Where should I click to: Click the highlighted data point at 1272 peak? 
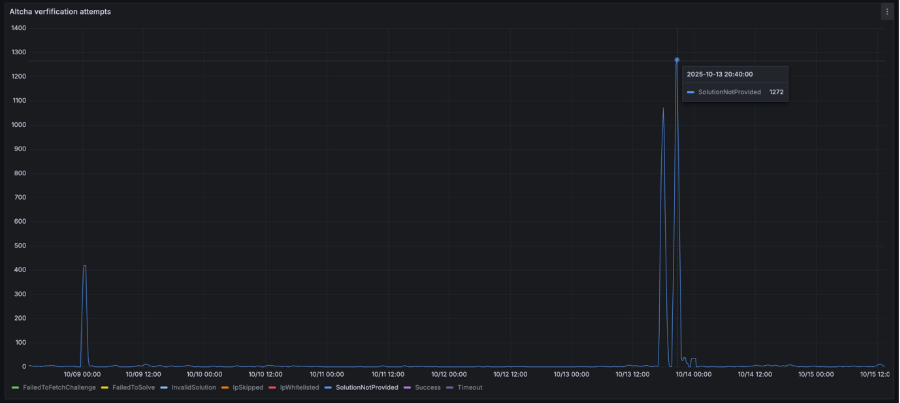[x=677, y=60]
